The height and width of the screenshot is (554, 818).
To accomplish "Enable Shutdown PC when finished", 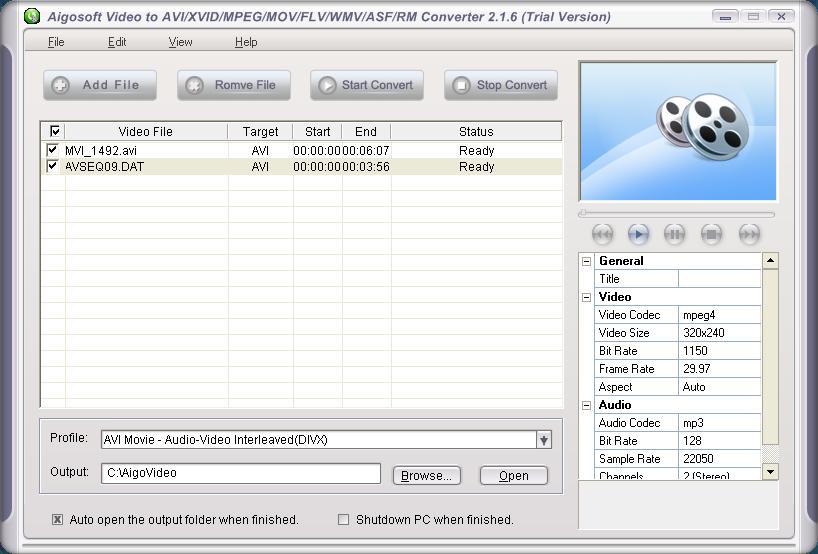I will 344,520.
